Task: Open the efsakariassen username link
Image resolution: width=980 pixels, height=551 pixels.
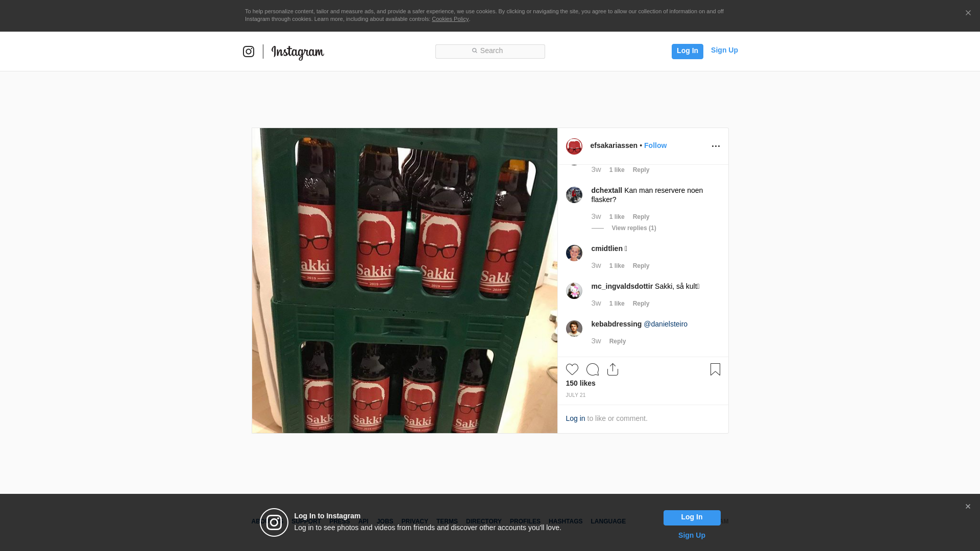Action: (614, 145)
